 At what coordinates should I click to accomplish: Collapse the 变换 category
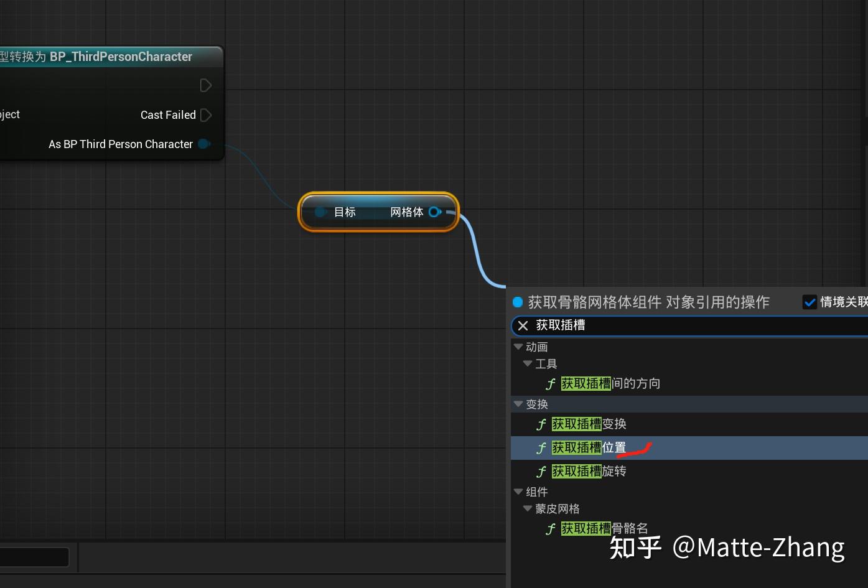[518, 404]
